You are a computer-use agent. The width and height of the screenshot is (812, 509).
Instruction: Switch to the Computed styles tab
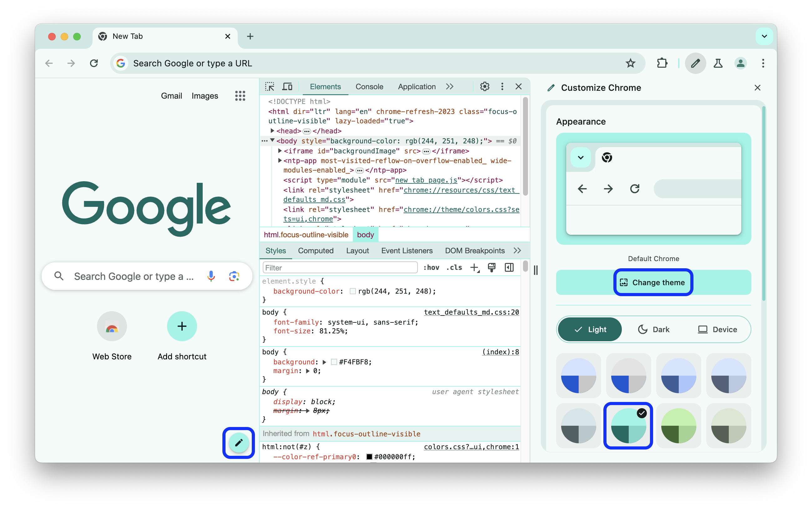click(315, 250)
